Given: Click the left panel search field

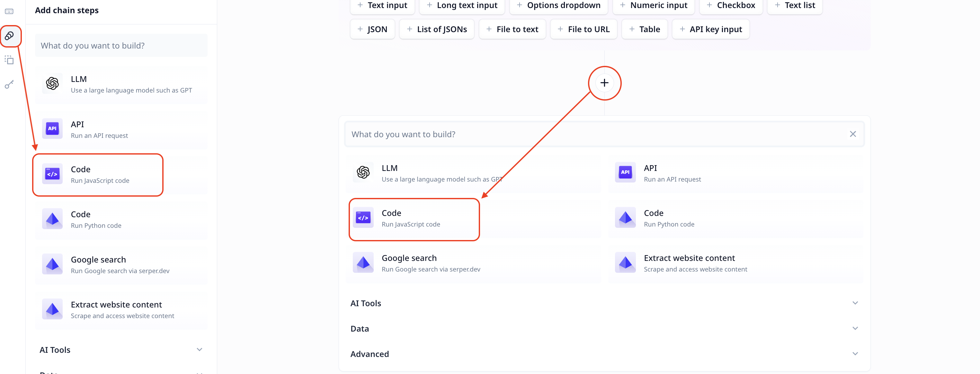Looking at the screenshot, I should coord(121,46).
